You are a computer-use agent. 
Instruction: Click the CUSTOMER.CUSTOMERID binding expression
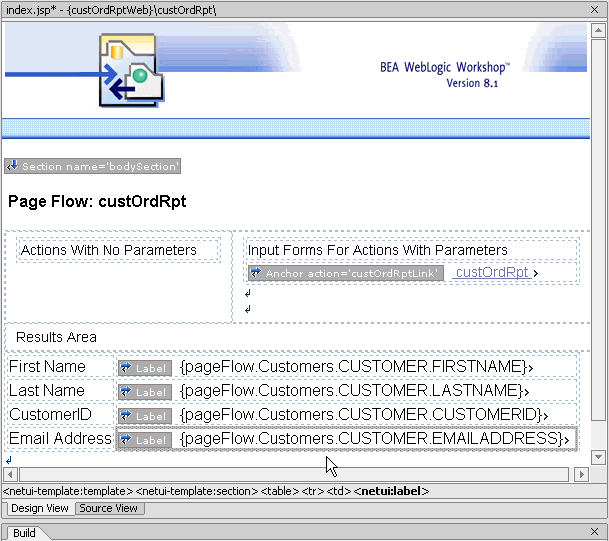pos(361,415)
